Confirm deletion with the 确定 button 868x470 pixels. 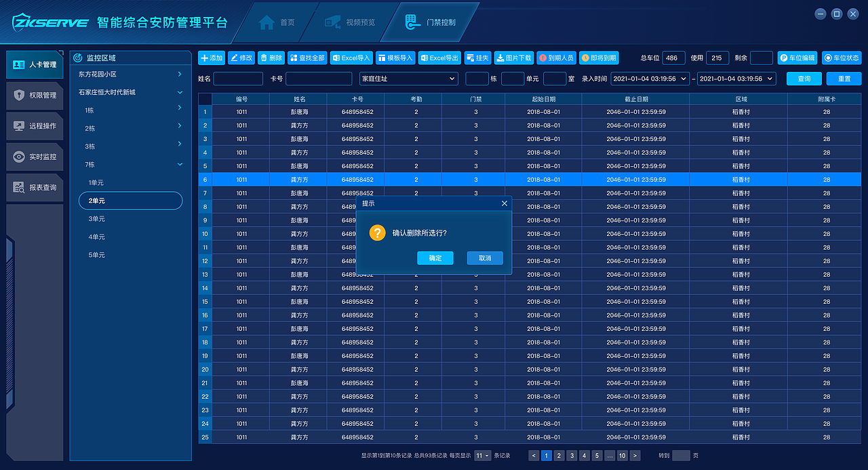[435, 258]
